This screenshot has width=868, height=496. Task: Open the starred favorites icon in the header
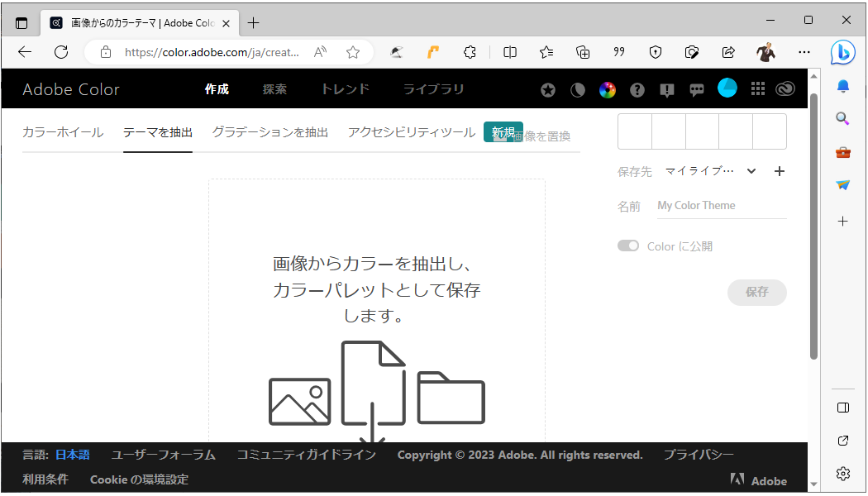pos(548,88)
